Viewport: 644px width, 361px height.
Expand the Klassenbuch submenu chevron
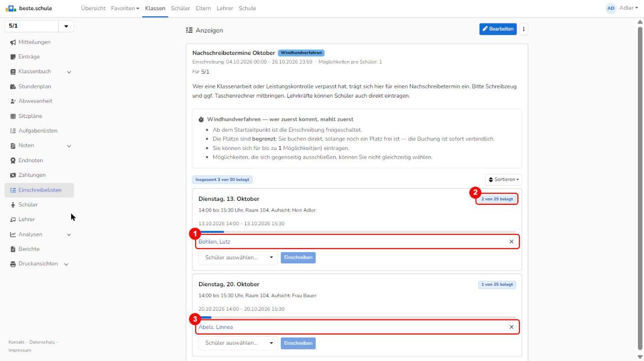(x=69, y=72)
